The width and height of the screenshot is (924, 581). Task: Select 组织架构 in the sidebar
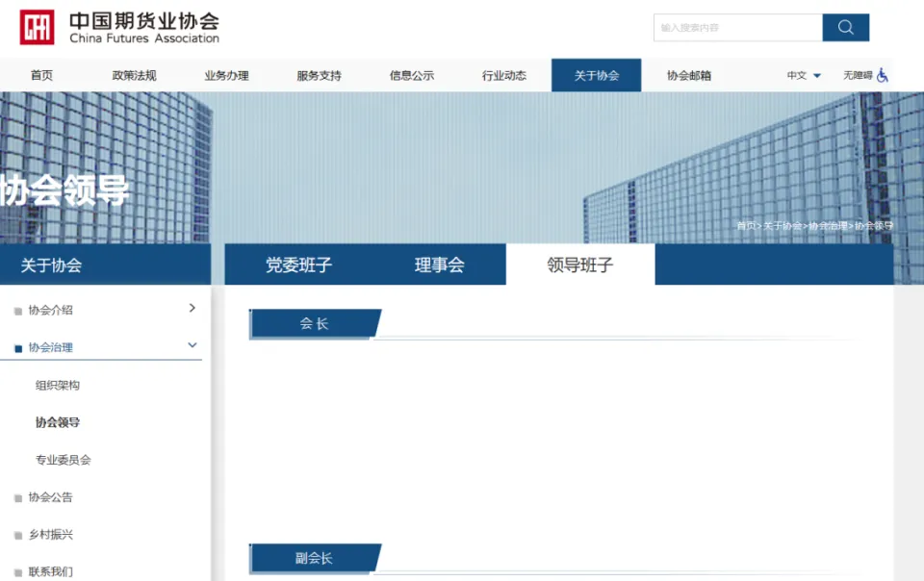pos(58,385)
